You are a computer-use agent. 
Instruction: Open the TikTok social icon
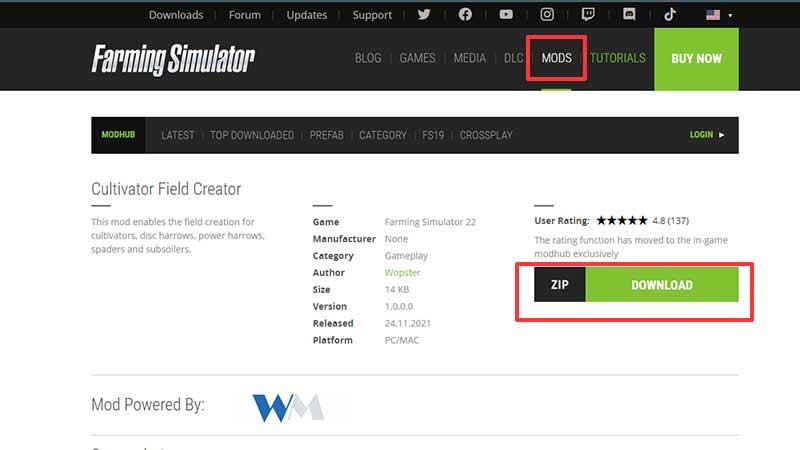point(670,14)
